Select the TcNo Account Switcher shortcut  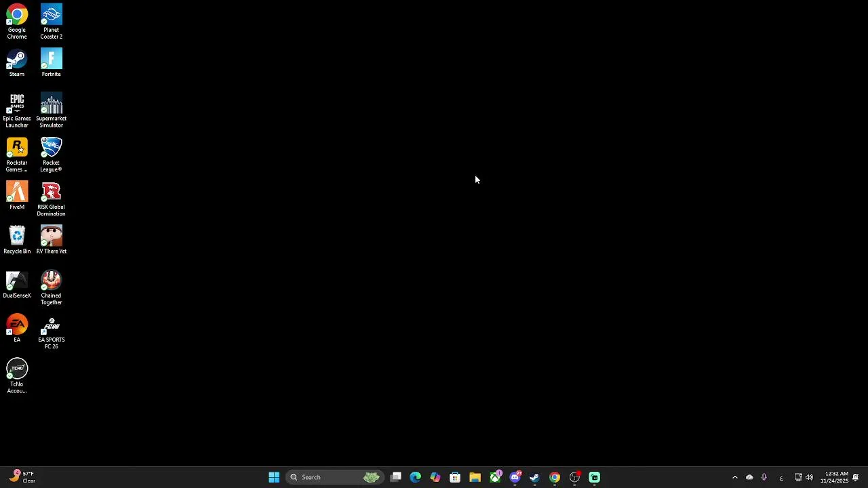[x=17, y=376]
